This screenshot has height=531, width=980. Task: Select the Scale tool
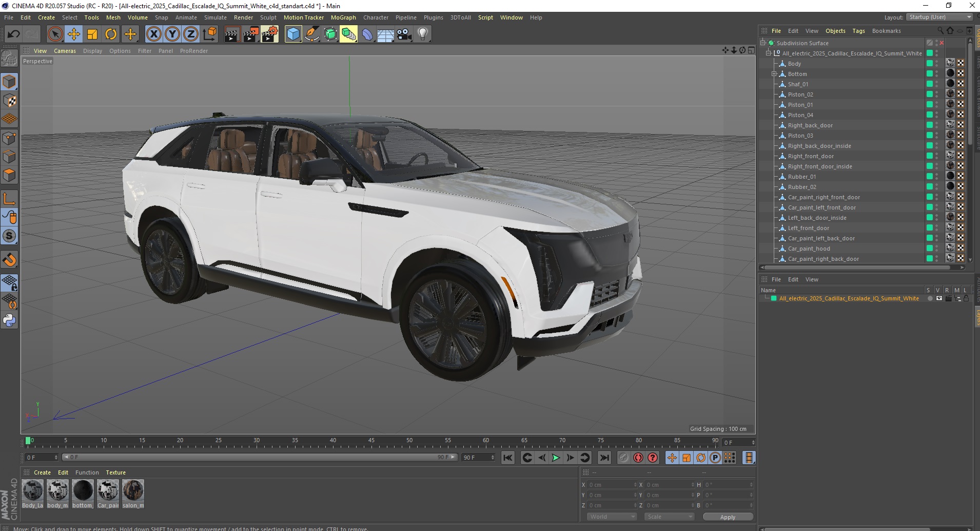click(x=92, y=34)
